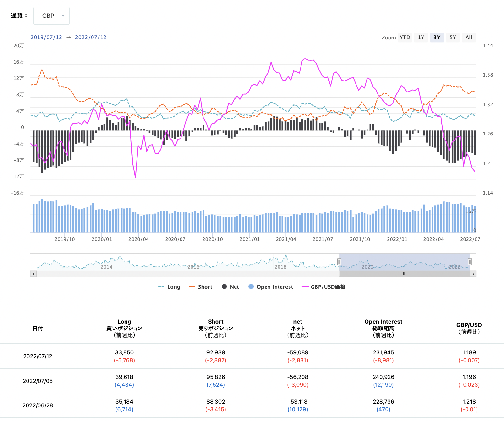The image size is (504, 421).
Task: Select the 1Y zoom range
Action: click(421, 38)
